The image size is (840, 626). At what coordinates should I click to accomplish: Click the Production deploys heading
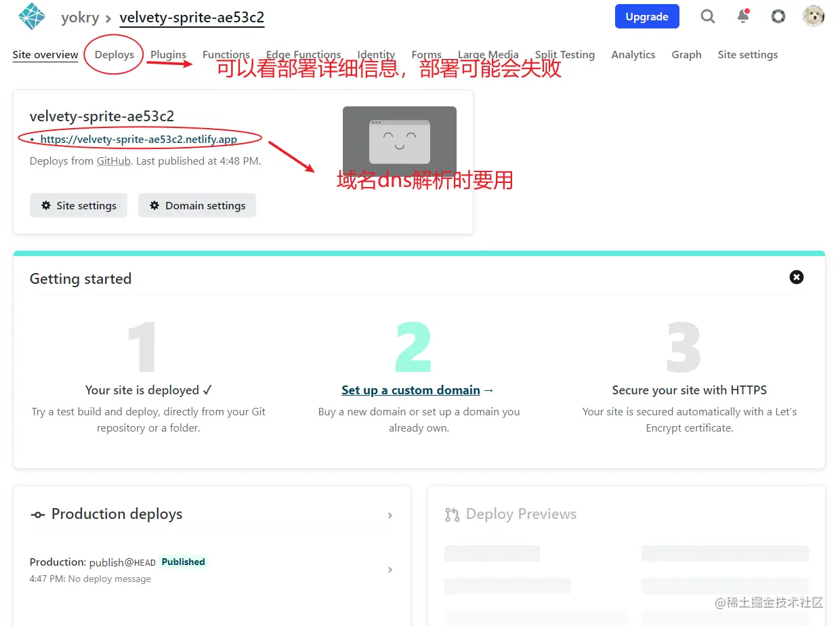click(x=117, y=514)
